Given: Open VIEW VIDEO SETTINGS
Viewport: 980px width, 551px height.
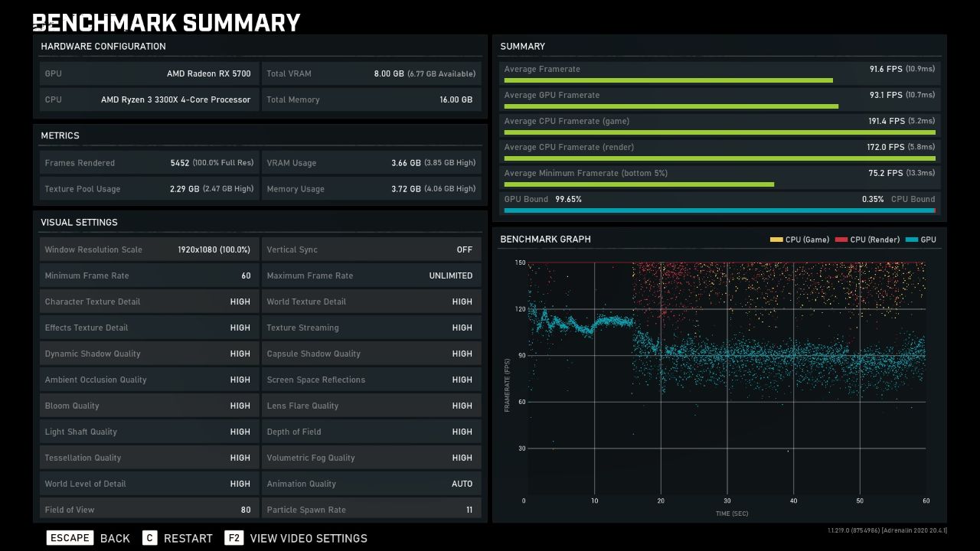Looking at the screenshot, I should click(309, 539).
